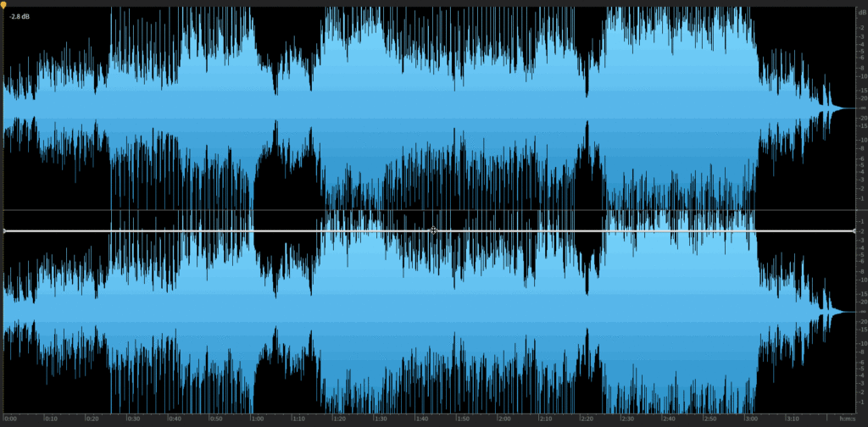Click the -2.8 dB gain readout
This screenshot has width=868, height=427.
(20, 16)
